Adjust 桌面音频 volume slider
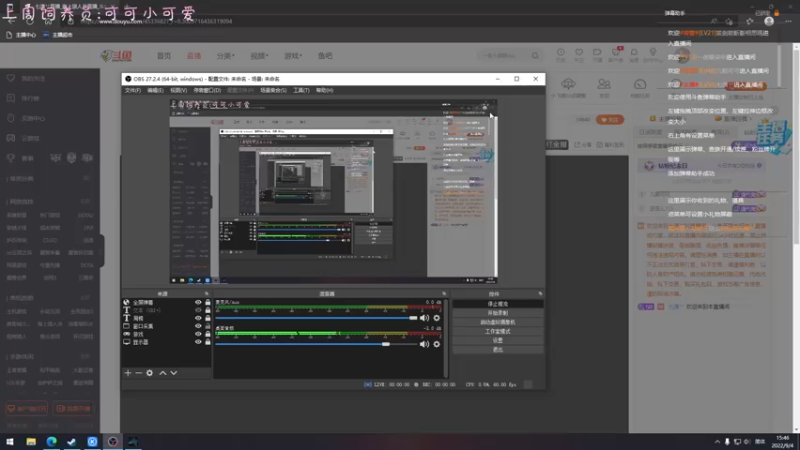This screenshot has width=800, height=450. point(316,344)
